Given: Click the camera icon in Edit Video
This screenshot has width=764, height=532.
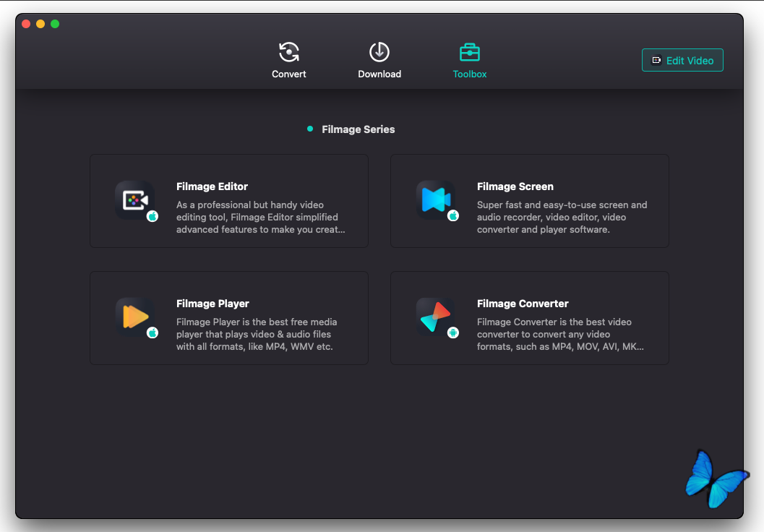Looking at the screenshot, I should pos(656,61).
